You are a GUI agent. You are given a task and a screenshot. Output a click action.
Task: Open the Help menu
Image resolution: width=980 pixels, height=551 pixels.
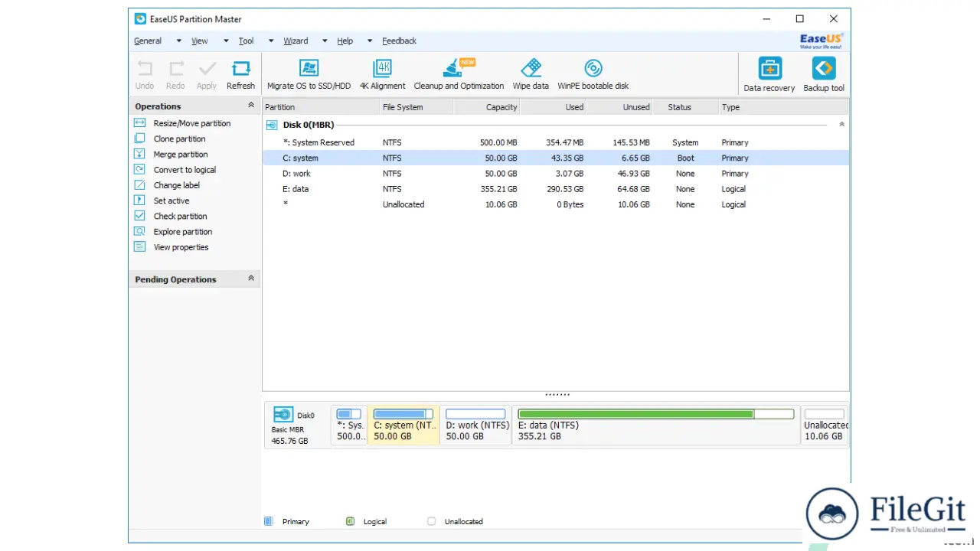point(345,41)
